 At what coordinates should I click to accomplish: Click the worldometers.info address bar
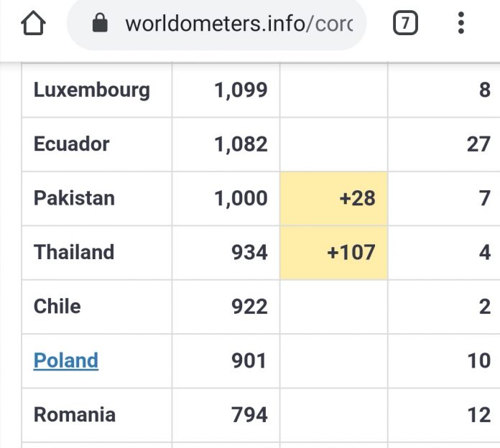point(239,24)
